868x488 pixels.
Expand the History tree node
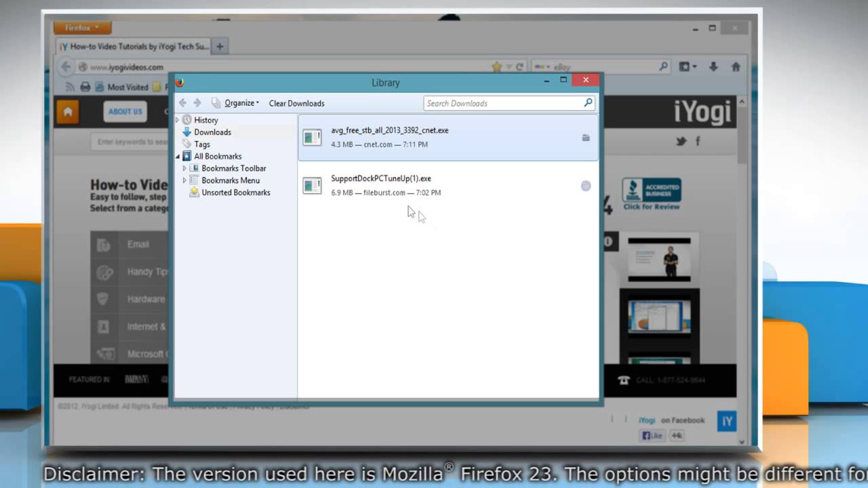pos(178,120)
